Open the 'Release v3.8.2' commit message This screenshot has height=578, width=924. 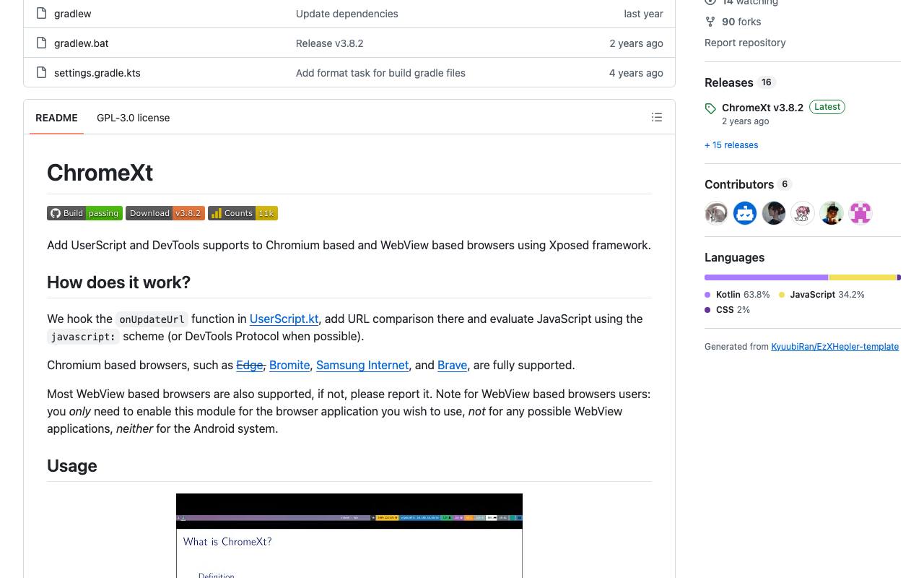click(330, 43)
